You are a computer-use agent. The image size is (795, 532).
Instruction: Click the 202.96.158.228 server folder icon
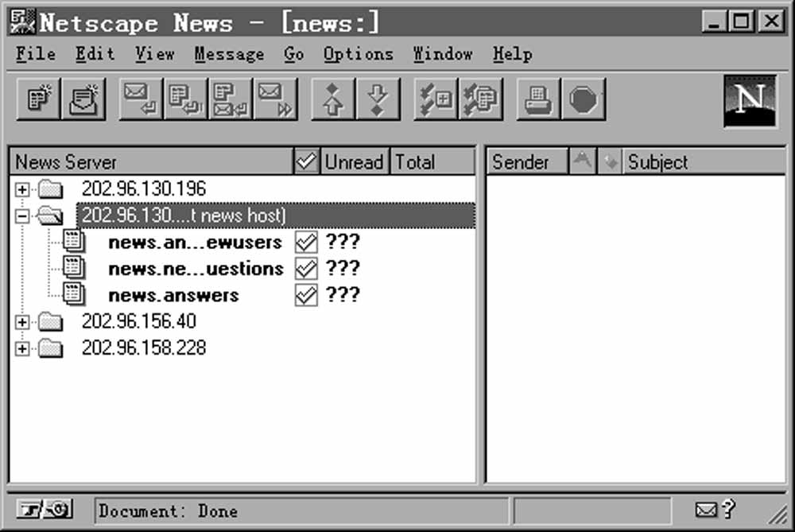[x=51, y=348]
